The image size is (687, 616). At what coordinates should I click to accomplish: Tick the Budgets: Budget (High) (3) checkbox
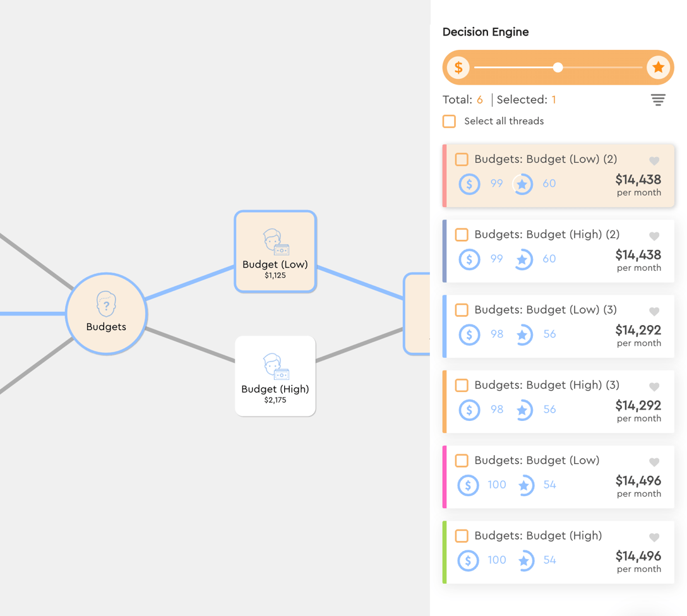click(x=462, y=385)
